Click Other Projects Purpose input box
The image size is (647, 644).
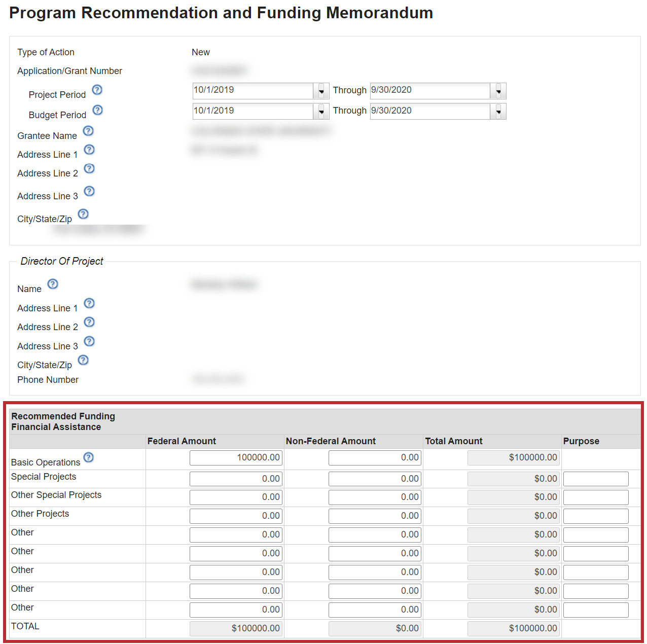click(595, 516)
